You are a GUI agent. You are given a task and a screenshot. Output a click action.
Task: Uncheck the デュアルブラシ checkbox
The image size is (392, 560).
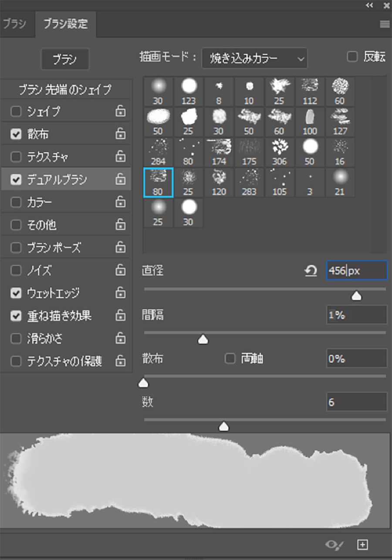(x=16, y=180)
